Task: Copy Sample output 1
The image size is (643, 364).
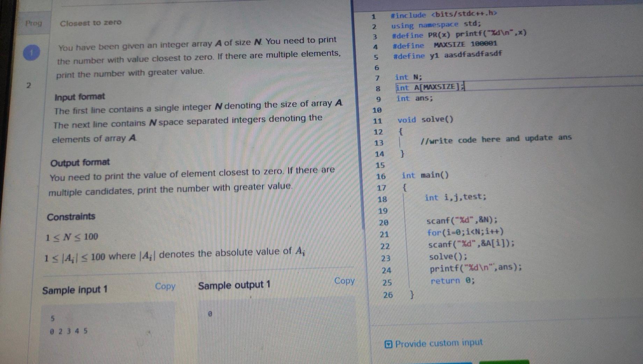Action: (345, 281)
